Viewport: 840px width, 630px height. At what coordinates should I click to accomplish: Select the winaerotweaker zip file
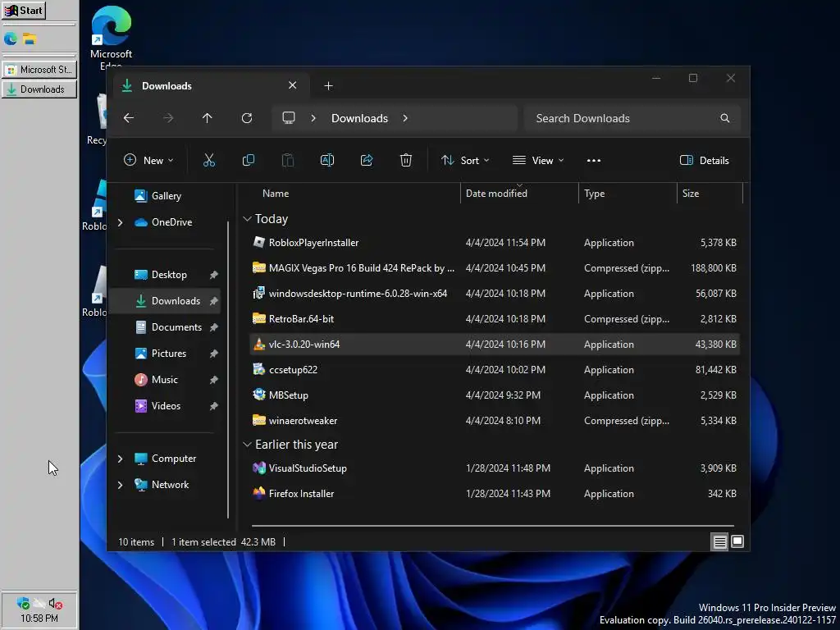(495, 421)
